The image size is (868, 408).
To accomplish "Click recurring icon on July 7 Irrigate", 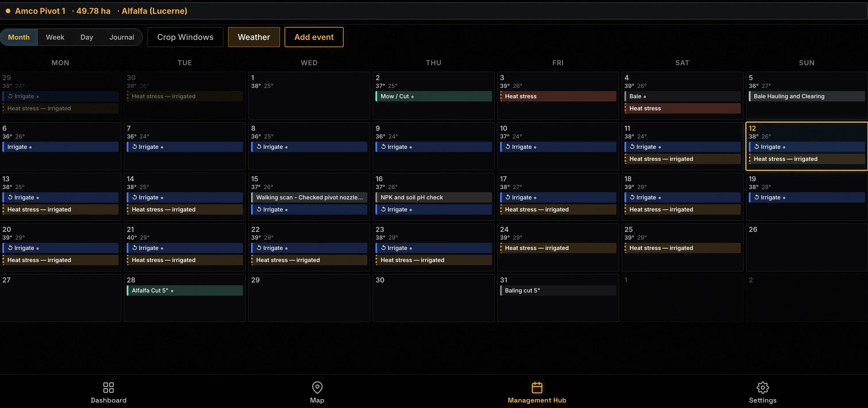I will point(134,147).
